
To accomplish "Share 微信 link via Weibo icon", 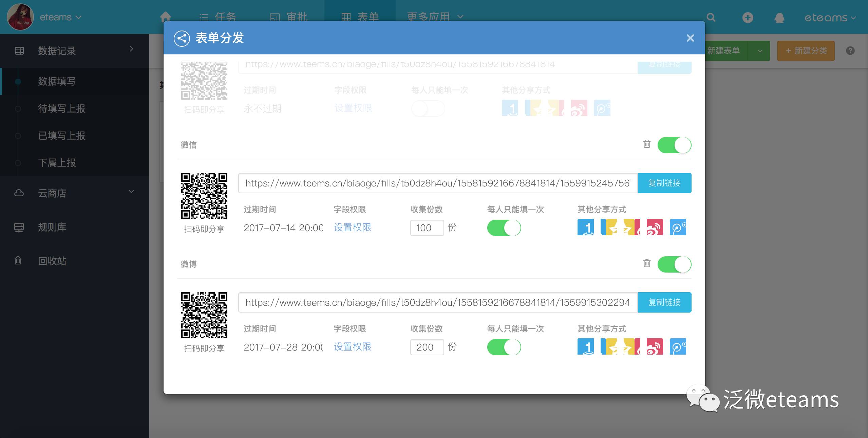I will point(655,227).
